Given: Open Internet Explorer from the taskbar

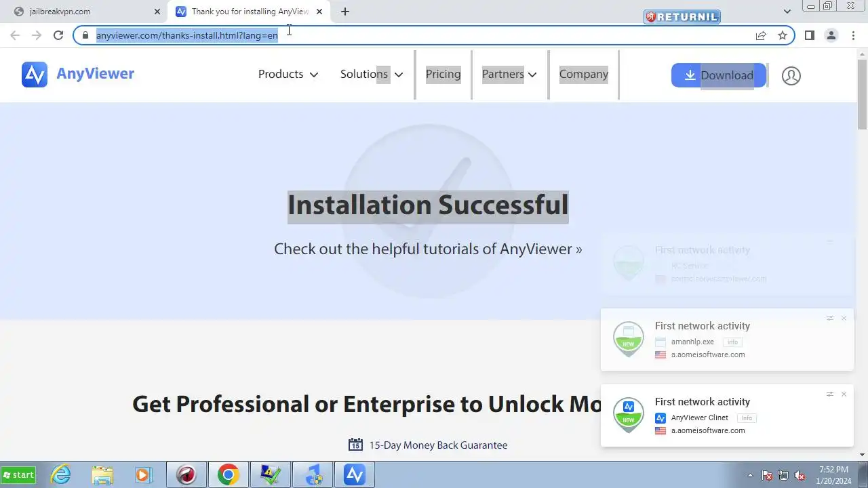Looking at the screenshot, I should (x=61, y=475).
